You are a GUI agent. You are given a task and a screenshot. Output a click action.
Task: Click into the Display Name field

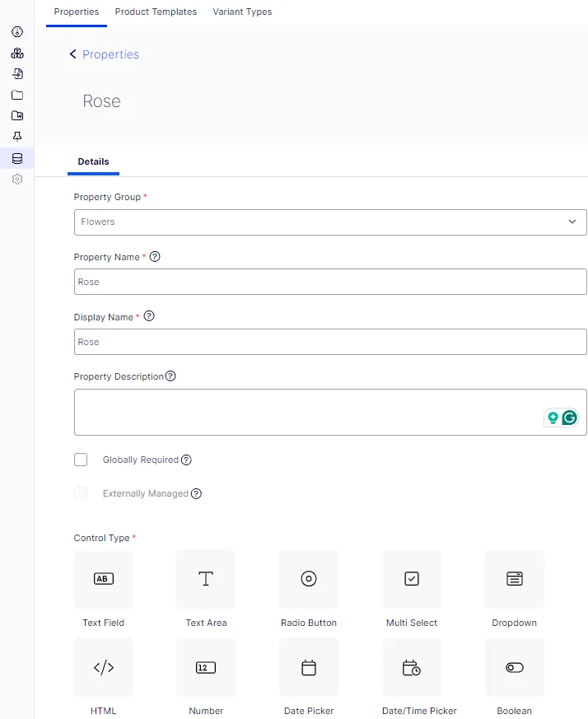tap(330, 342)
